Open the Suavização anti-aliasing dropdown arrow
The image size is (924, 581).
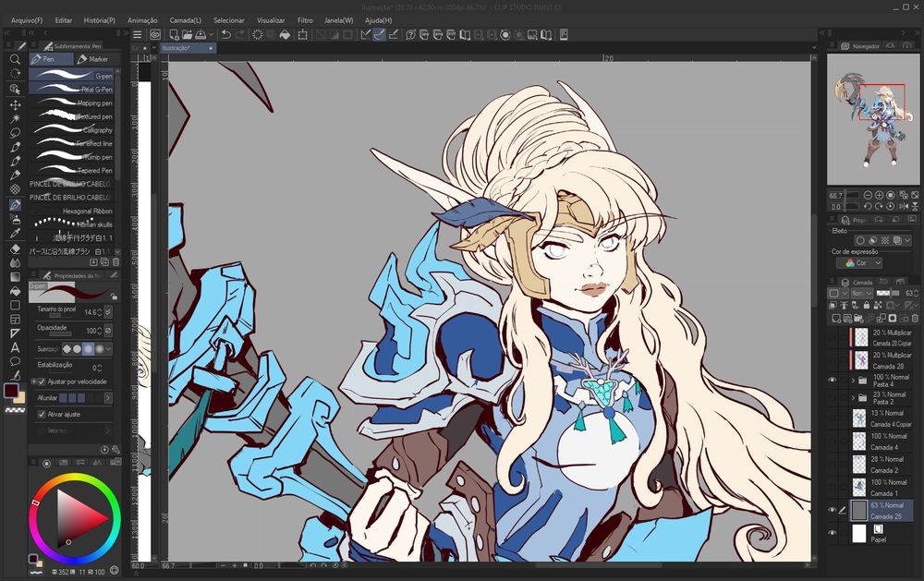108,349
